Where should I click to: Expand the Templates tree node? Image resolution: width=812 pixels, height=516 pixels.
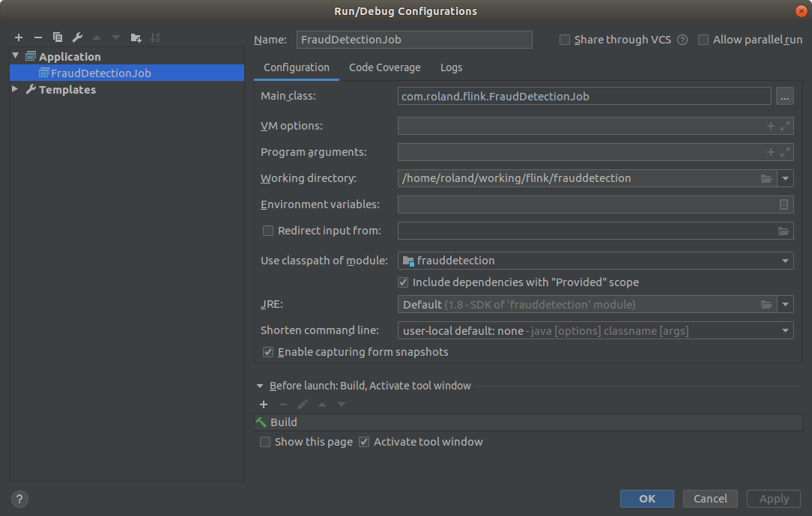point(16,89)
